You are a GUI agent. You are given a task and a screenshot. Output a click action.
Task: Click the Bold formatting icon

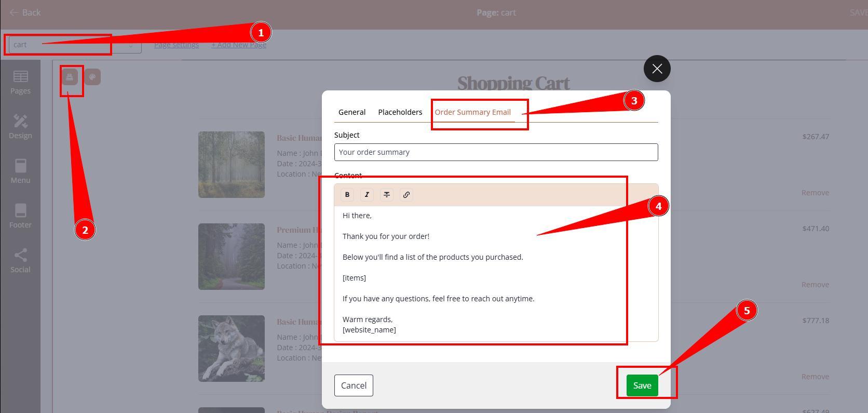(347, 195)
